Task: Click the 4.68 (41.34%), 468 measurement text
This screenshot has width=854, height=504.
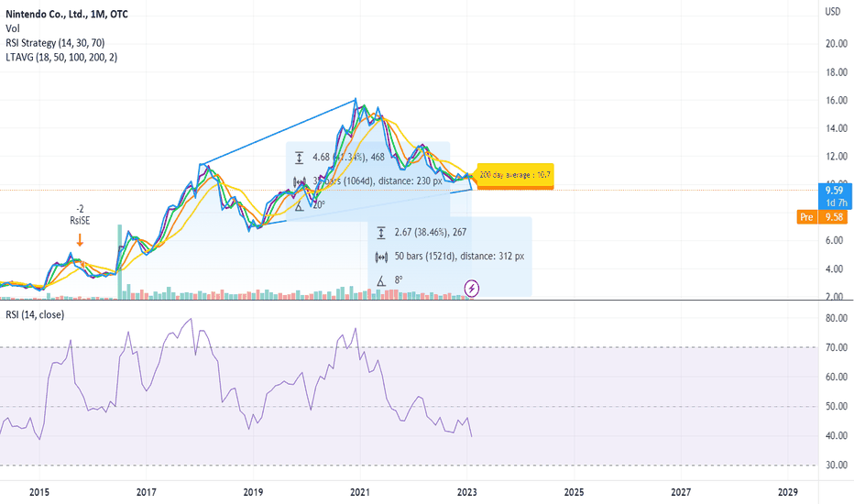Action: (x=348, y=158)
